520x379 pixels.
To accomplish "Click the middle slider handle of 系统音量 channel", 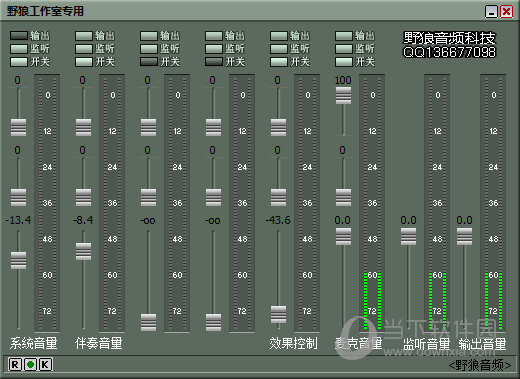I will tap(18, 197).
